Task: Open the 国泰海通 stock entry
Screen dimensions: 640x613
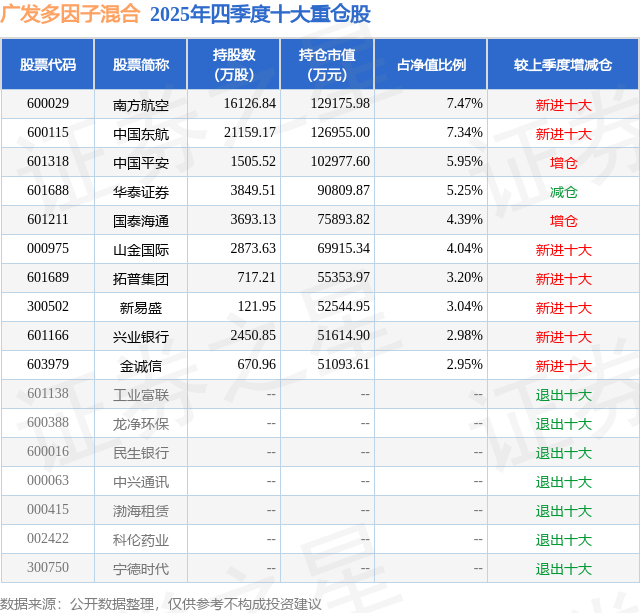Action: coord(141,221)
